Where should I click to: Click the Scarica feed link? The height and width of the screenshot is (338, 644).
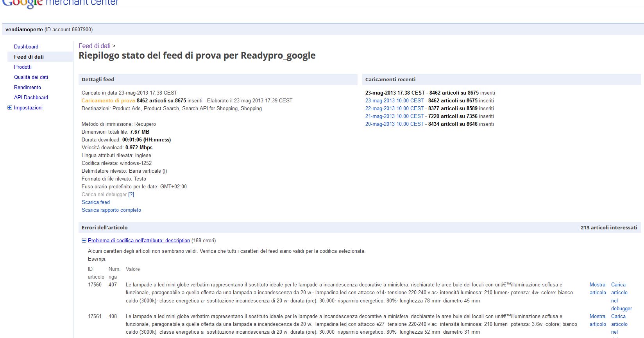96,202
